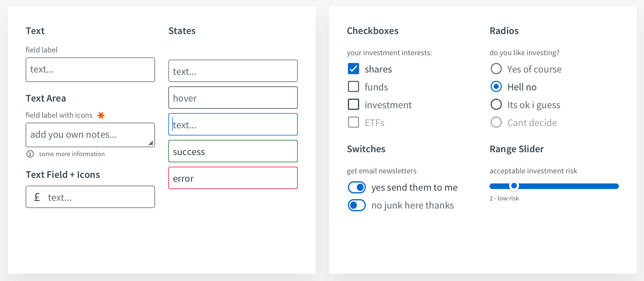This screenshot has height=281, width=644.
Task: Click the info icon beside 'some more information'
Action: [30, 154]
